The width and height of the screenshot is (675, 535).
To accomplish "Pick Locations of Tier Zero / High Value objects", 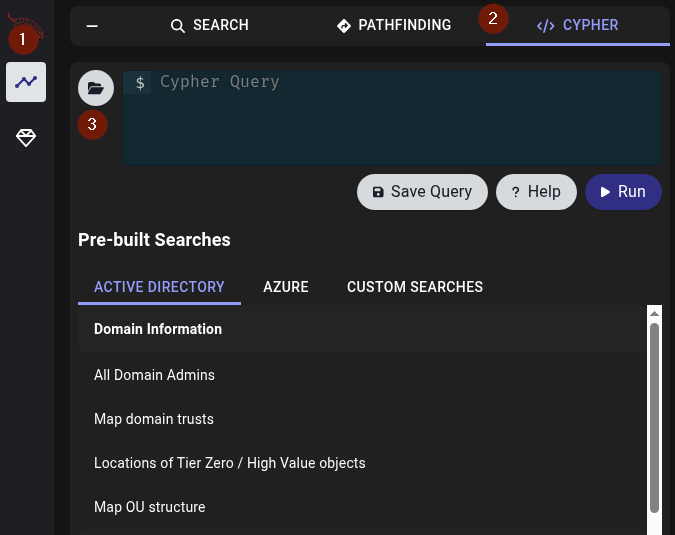I will pyautogui.click(x=230, y=463).
